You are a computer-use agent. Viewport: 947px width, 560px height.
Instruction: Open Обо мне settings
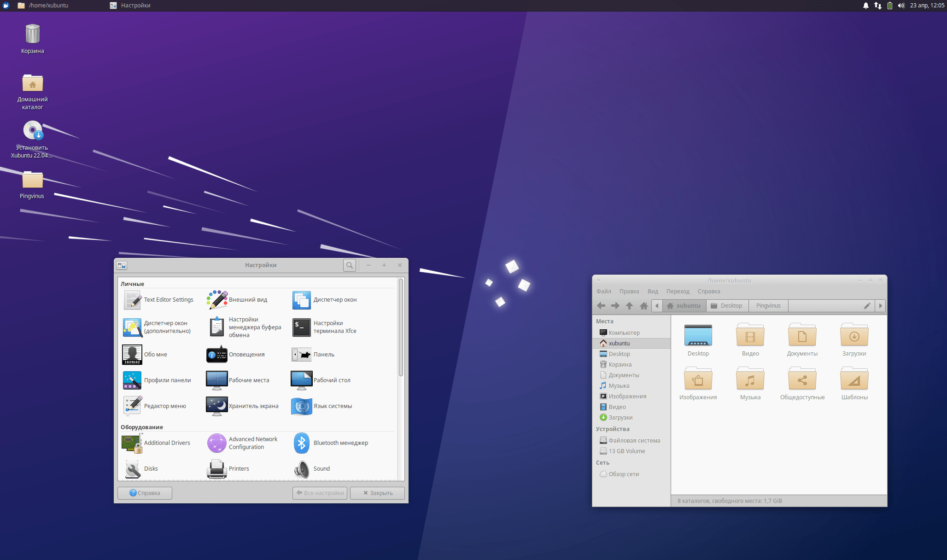(x=145, y=355)
